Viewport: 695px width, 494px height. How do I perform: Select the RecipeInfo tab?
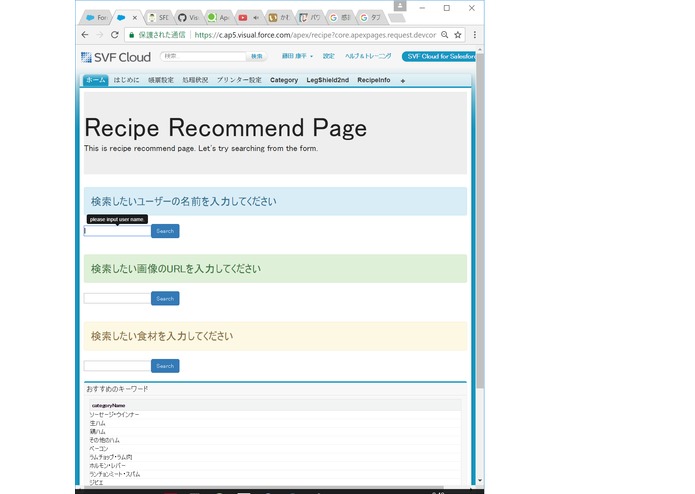click(x=374, y=80)
